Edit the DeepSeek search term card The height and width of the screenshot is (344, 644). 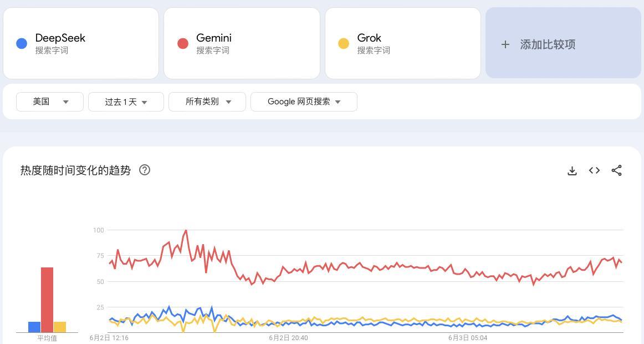coord(81,43)
